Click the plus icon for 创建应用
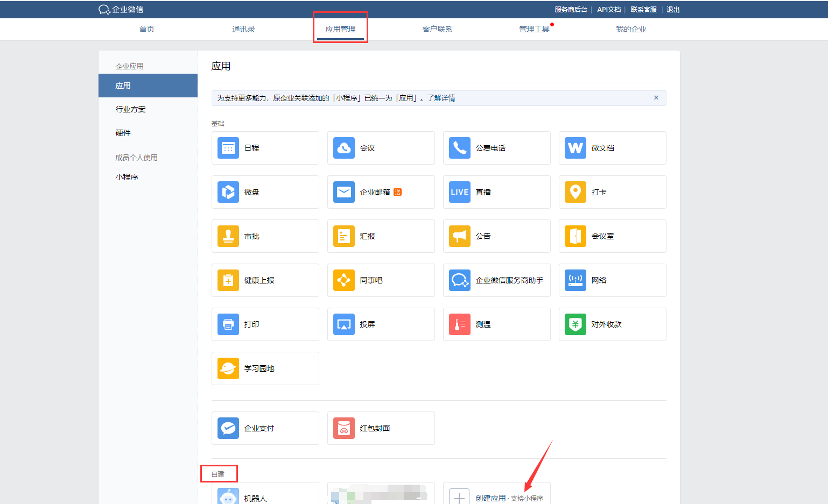 [459, 497]
